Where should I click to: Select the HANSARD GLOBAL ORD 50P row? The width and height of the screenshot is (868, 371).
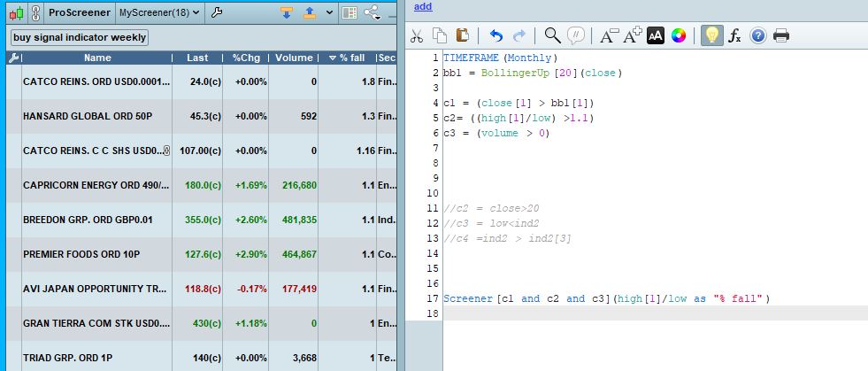click(x=202, y=116)
